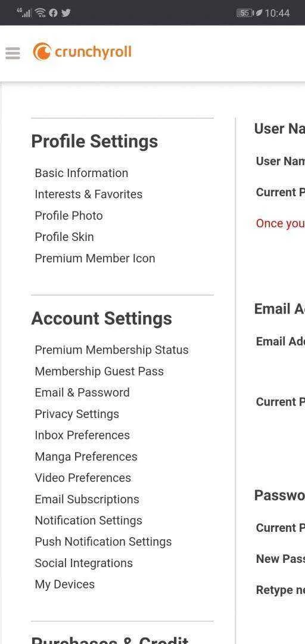Go to Manga Preferences
Viewport: 305px width, 644px height.
[86, 457]
